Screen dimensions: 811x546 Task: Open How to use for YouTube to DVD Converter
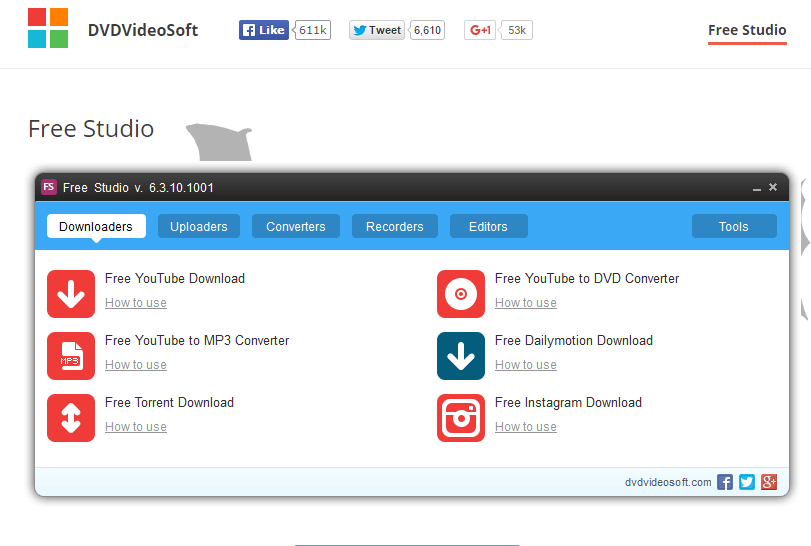(525, 302)
